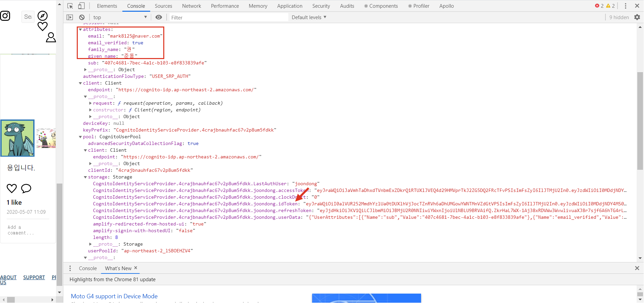Open the Apollo tab
This screenshot has width=644, height=303.
tap(447, 6)
